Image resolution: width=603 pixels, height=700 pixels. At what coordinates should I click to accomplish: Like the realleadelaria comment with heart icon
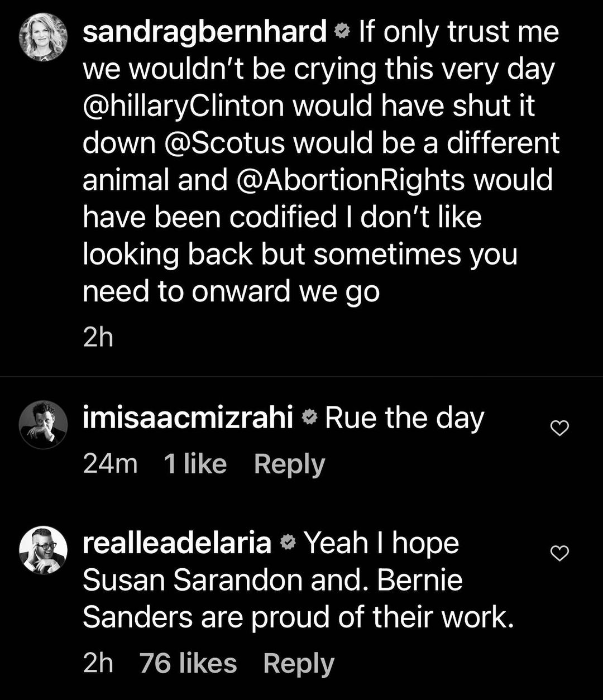click(x=559, y=553)
